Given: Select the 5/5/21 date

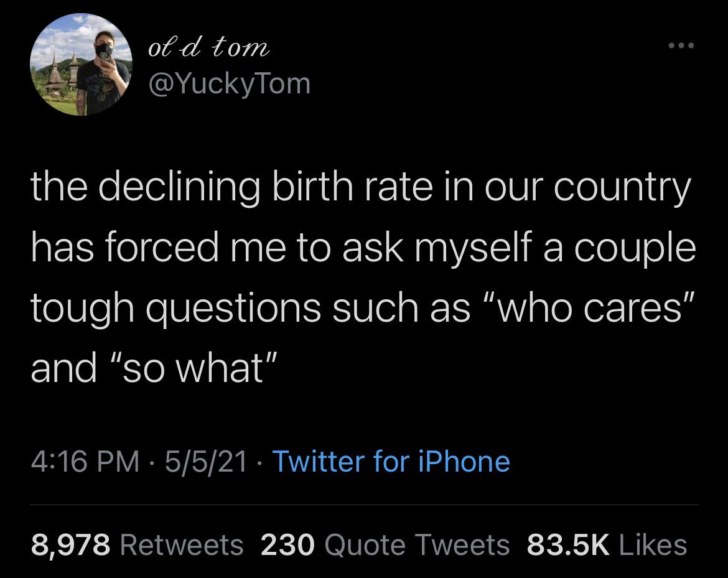Looking at the screenshot, I should (206, 462).
